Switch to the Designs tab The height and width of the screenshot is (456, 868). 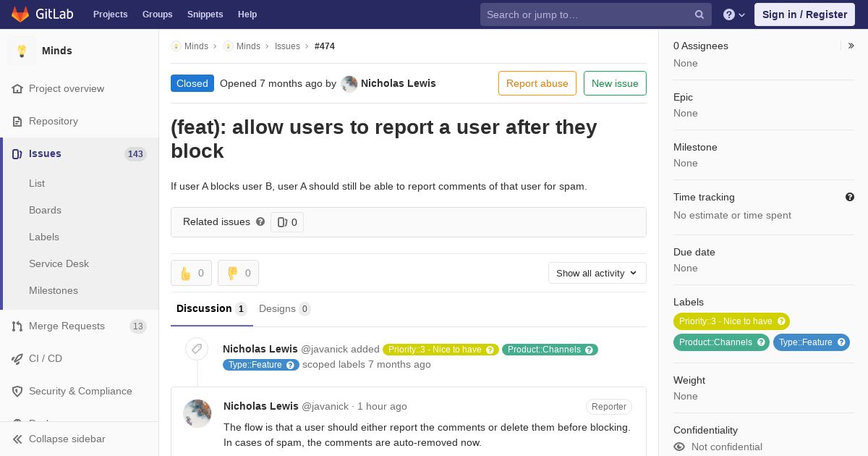pos(285,309)
